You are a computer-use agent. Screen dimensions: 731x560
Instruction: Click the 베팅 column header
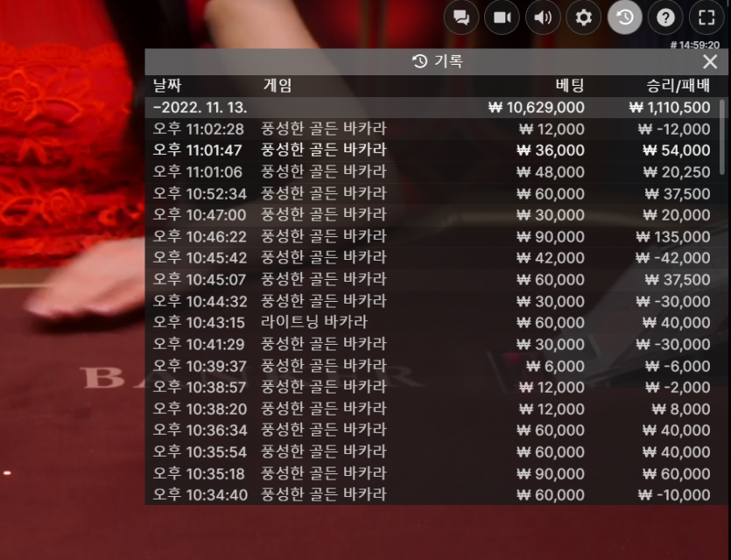coord(570,85)
